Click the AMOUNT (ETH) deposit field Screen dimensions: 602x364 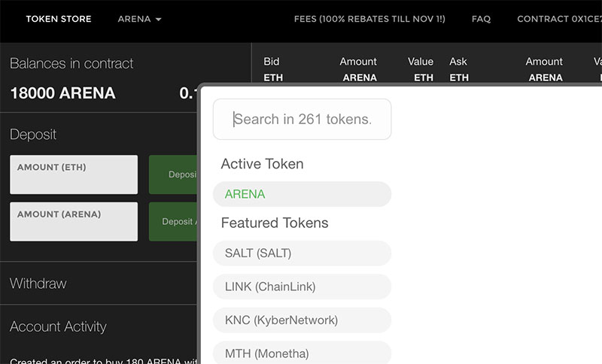pos(74,174)
